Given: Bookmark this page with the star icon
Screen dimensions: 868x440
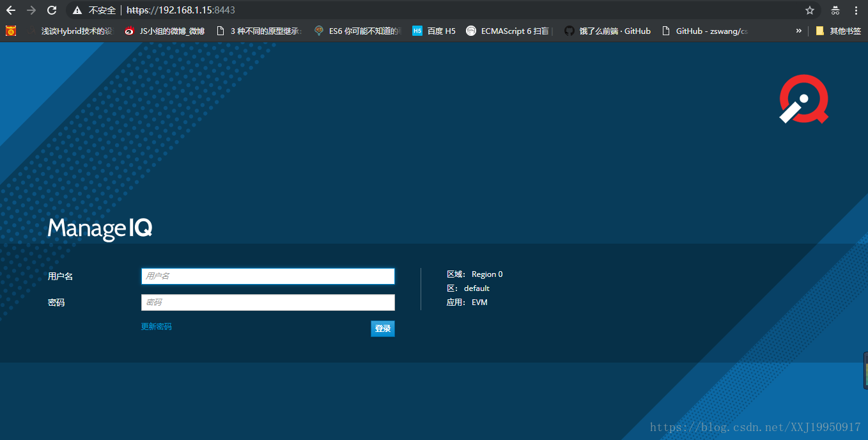Looking at the screenshot, I should [x=810, y=10].
